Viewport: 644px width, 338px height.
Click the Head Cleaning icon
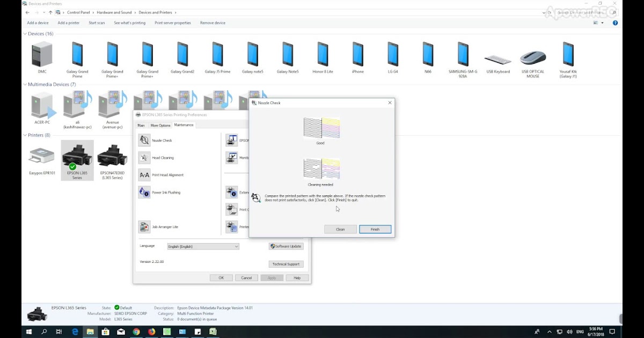tap(144, 158)
